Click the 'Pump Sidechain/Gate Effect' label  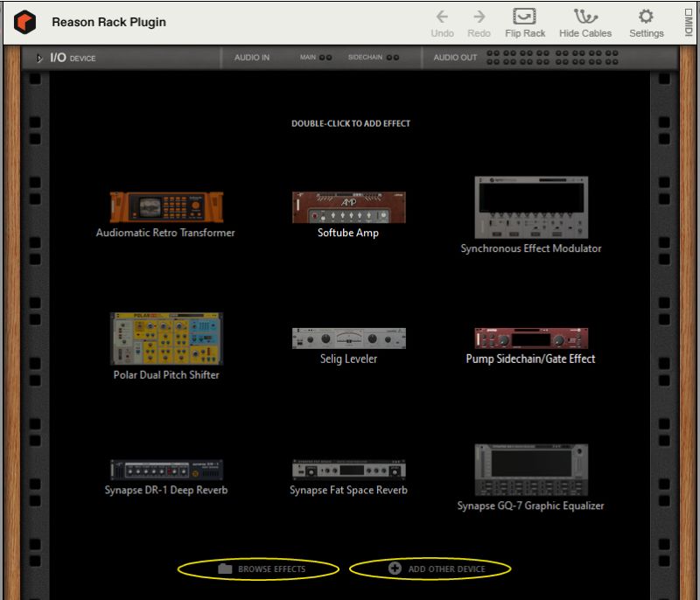[530, 359]
